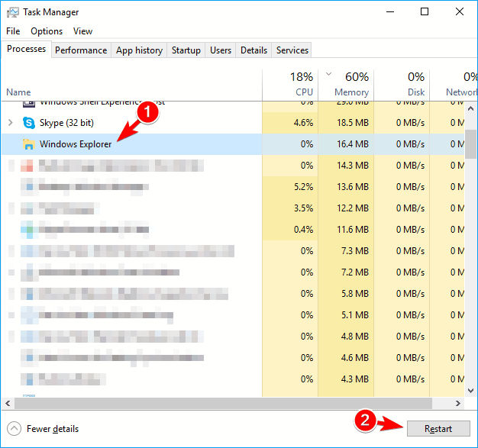
Task: Switch to the Users tab
Action: coord(221,50)
